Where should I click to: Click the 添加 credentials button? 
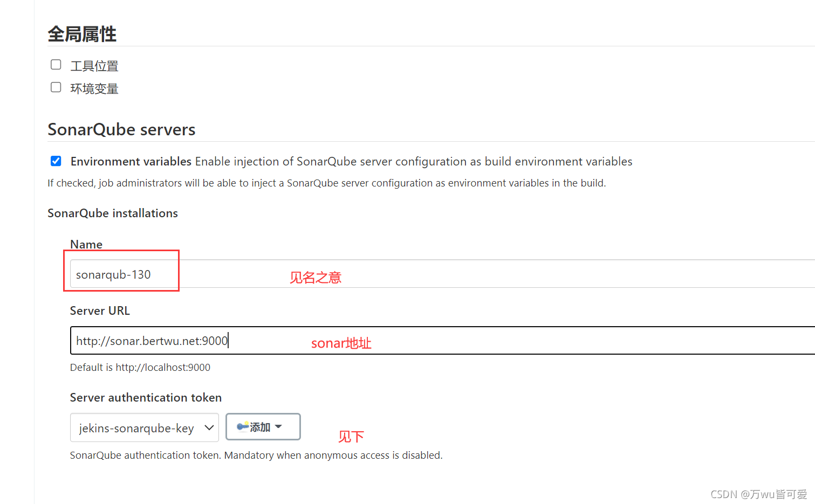[x=263, y=427]
